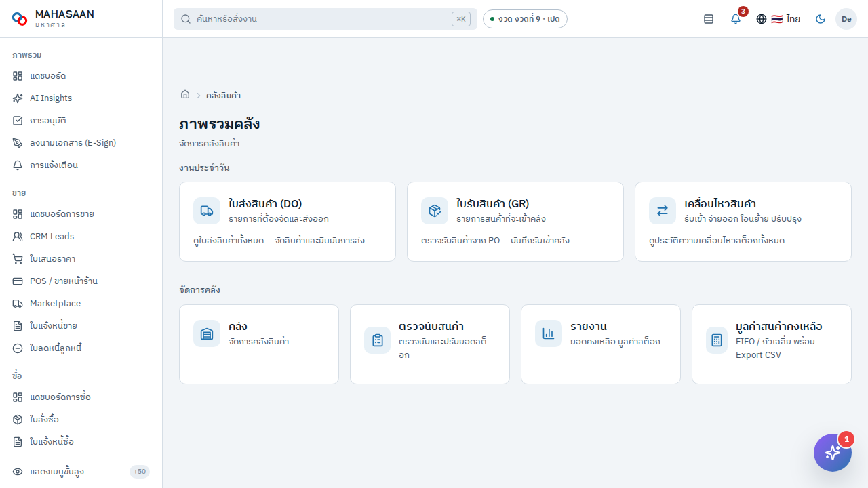Click 'ดูใบส่งสินค้าทั้งหมด — จัดสินค้าและยืนยันการส่ง' text

279,241
